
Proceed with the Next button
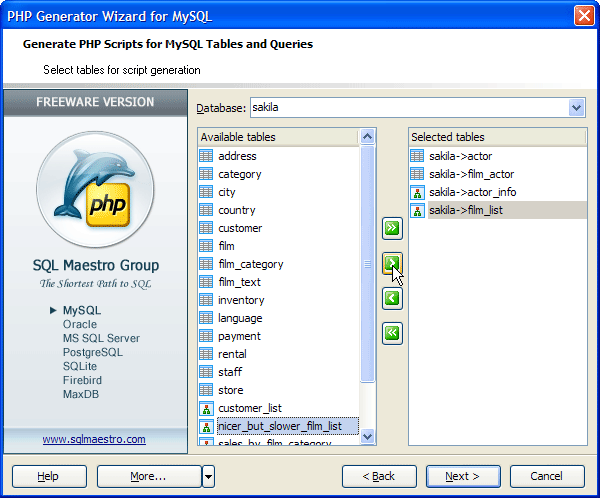tap(463, 477)
